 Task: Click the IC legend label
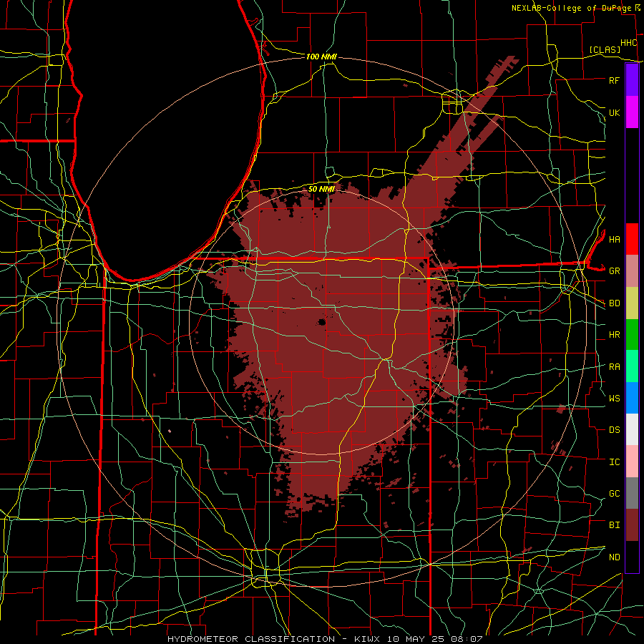(614, 462)
